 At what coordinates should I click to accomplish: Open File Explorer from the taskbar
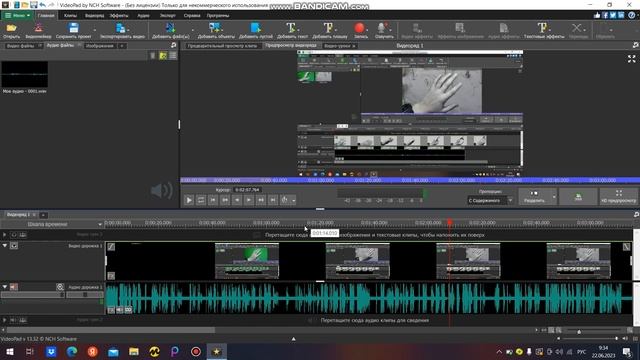click(x=133, y=351)
